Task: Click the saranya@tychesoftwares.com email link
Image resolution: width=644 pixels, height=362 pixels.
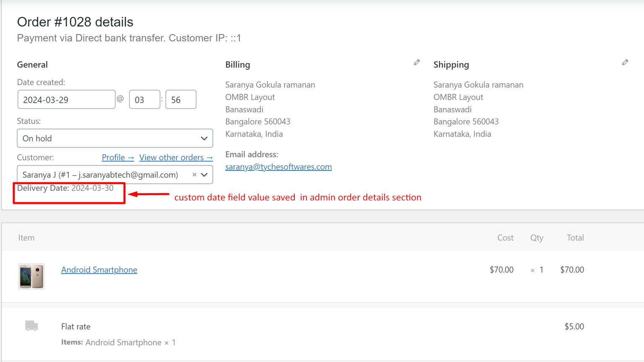Action: click(278, 167)
